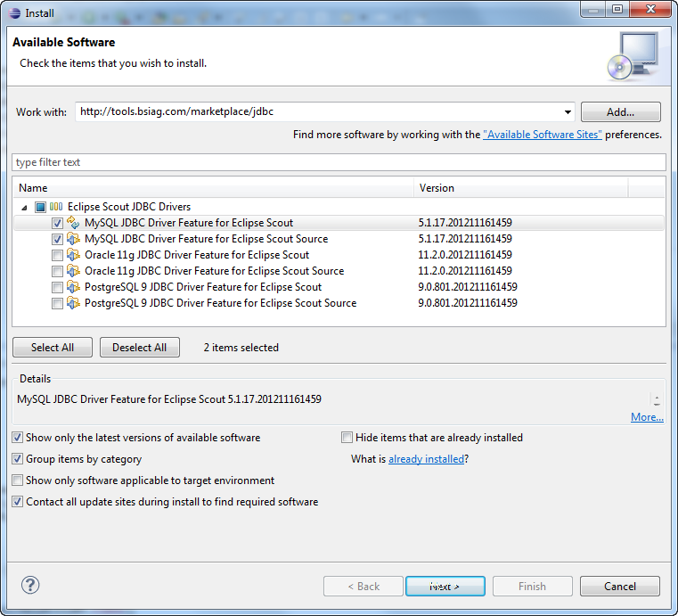Proceed with the Next > button
The image size is (678, 616).
point(445,587)
